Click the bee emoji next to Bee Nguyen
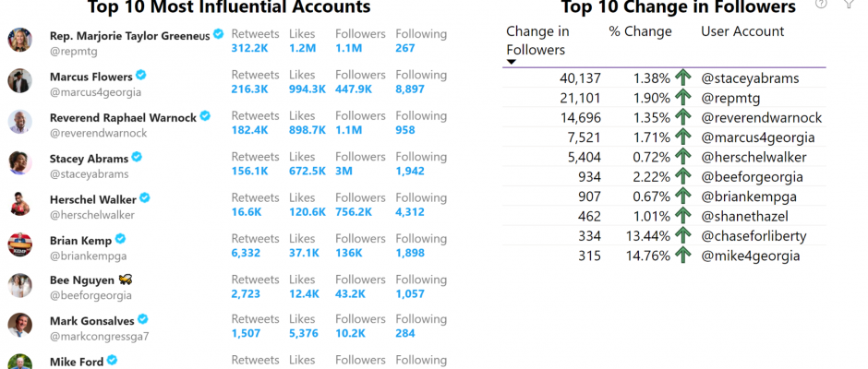The height and width of the screenshot is (369, 868). click(x=125, y=280)
